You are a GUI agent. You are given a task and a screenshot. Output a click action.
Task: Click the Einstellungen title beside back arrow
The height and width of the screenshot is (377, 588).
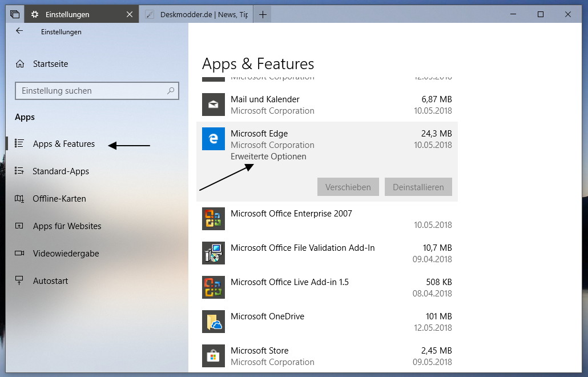[x=61, y=32]
